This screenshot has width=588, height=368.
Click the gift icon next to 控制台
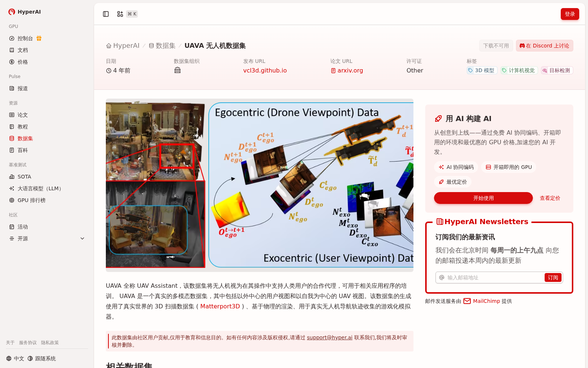39,38
